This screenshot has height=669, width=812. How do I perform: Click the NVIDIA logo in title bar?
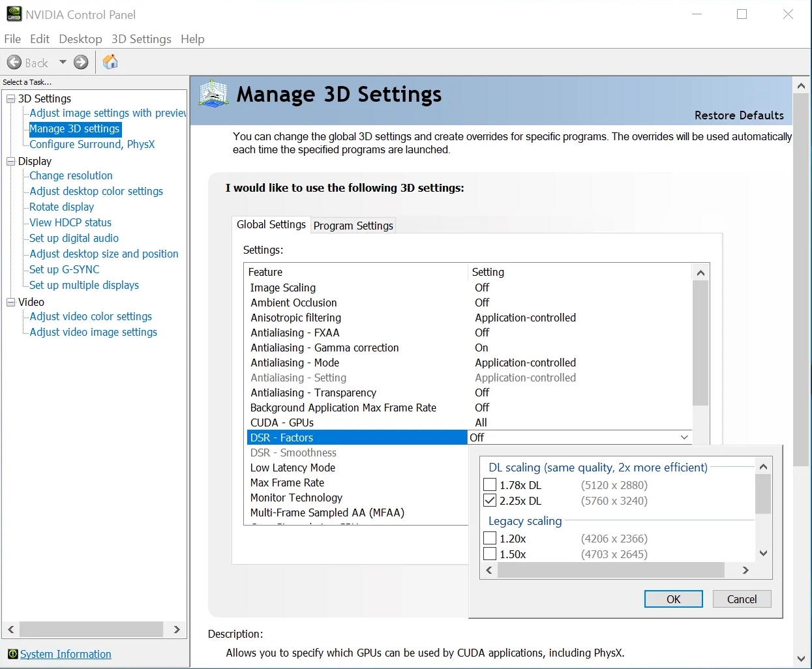14,14
